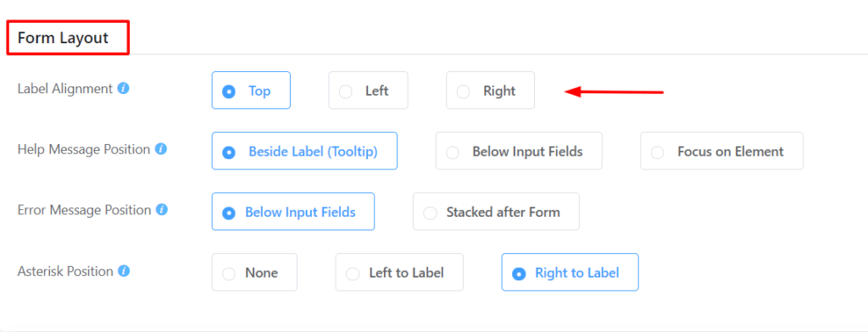Click the info icon next to Help Message Position
This screenshot has height=332, width=868.
(161, 149)
